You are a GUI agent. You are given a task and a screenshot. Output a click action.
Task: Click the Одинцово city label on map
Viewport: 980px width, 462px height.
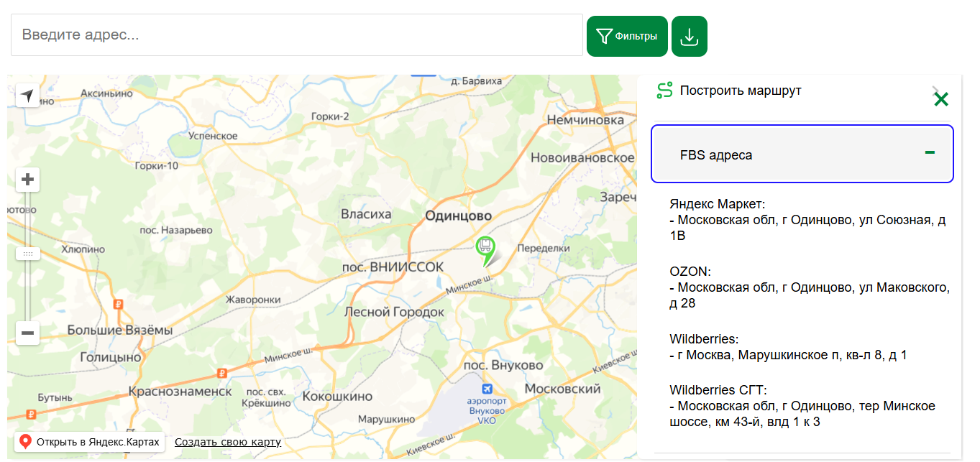458,216
